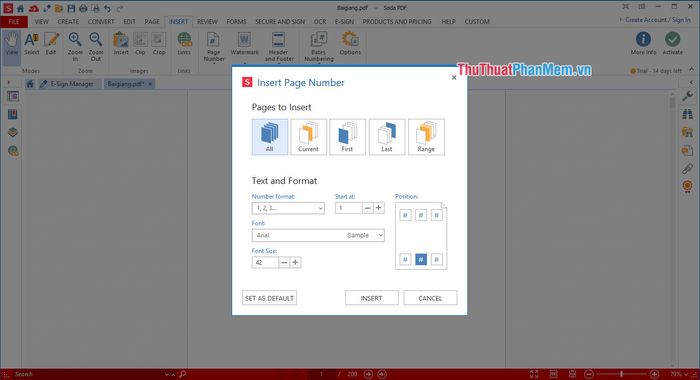This screenshot has height=380, width=700.
Task: Click Create Account / Sign In link
Action: click(657, 20)
